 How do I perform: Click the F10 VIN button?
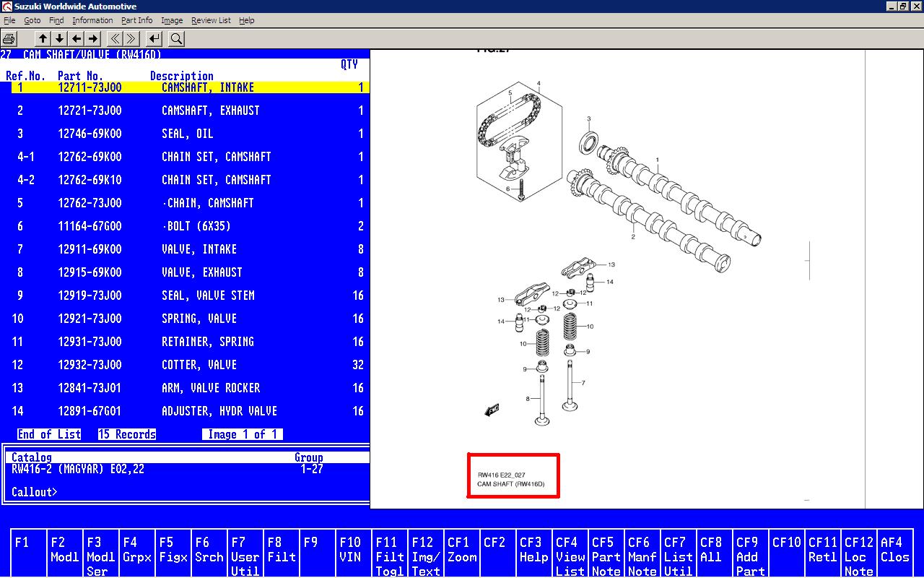click(354, 553)
